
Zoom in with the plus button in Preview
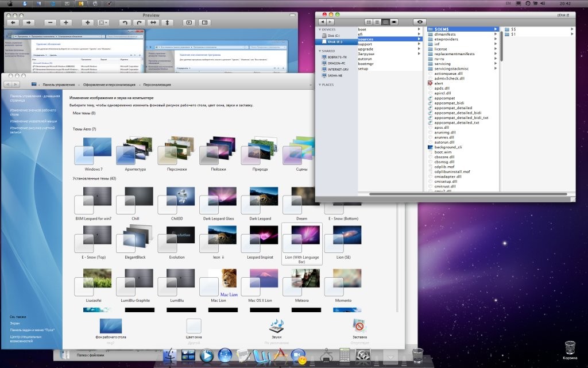click(x=66, y=22)
